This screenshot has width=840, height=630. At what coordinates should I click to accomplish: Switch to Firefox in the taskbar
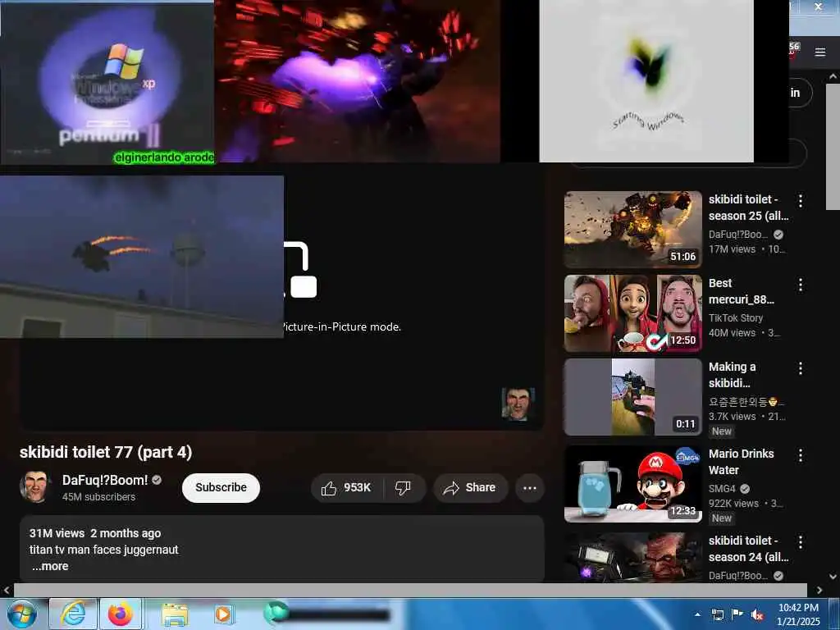click(121, 614)
